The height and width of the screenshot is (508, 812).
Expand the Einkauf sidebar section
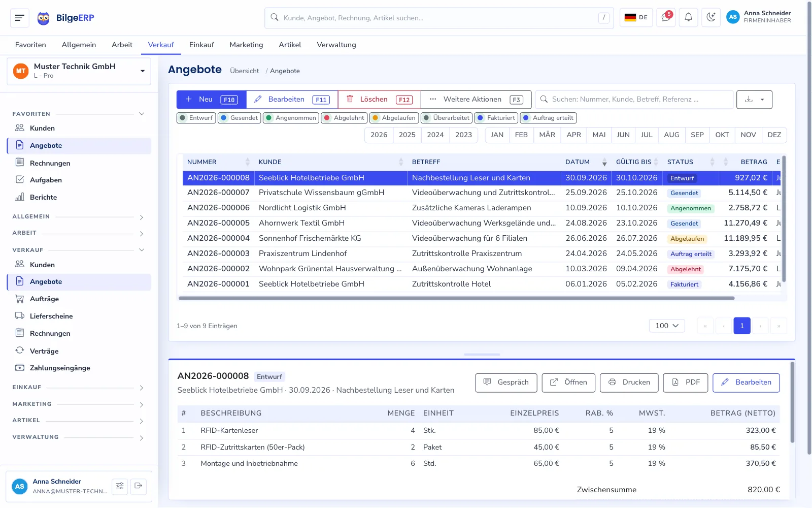pyautogui.click(x=79, y=387)
